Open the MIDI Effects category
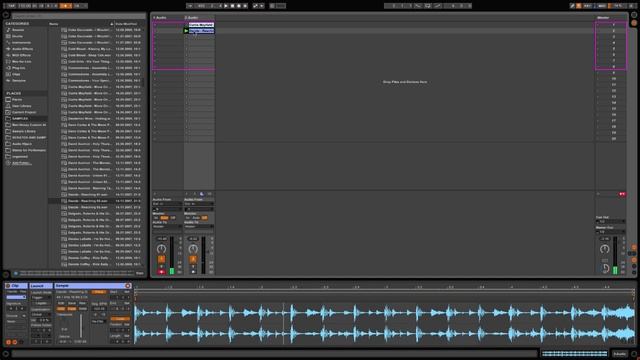Viewport: 640px width, 360px height. click(x=21, y=55)
